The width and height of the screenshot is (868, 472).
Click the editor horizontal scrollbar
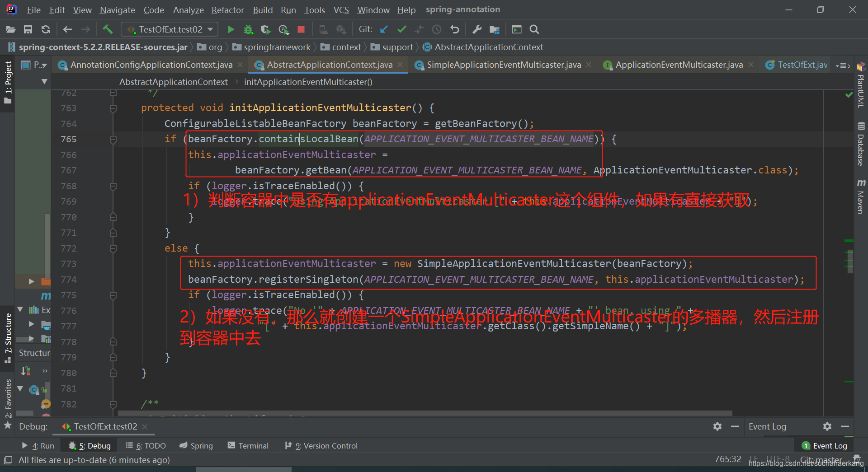point(425,413)
